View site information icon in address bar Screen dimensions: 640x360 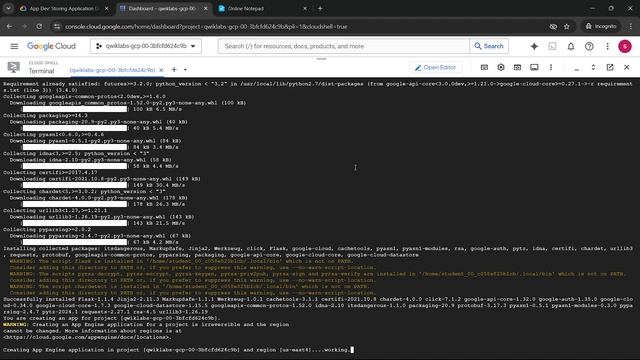(x=57, y=27)
